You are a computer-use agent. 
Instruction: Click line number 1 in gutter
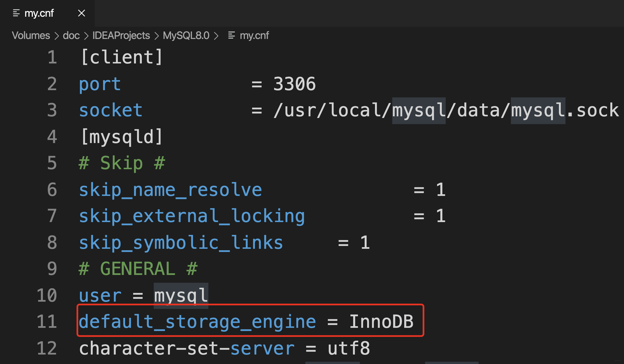pyautogui.click(x=52, y=57)
